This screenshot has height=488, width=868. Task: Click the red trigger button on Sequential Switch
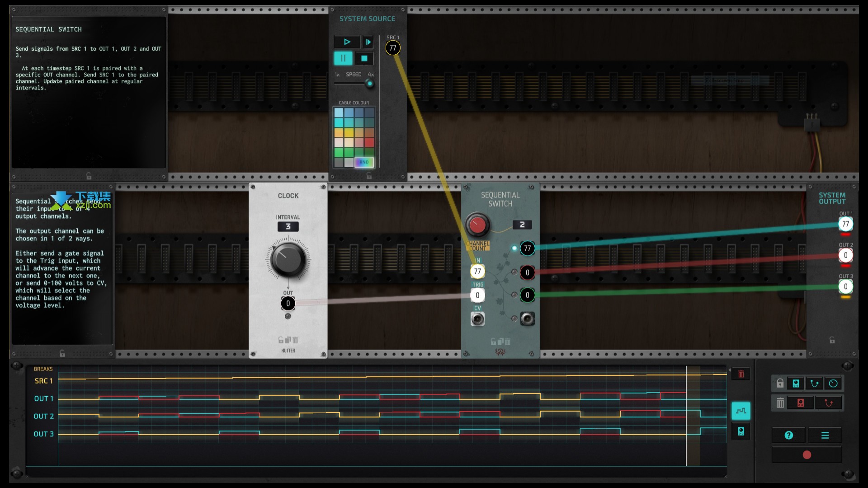point(477,225)
